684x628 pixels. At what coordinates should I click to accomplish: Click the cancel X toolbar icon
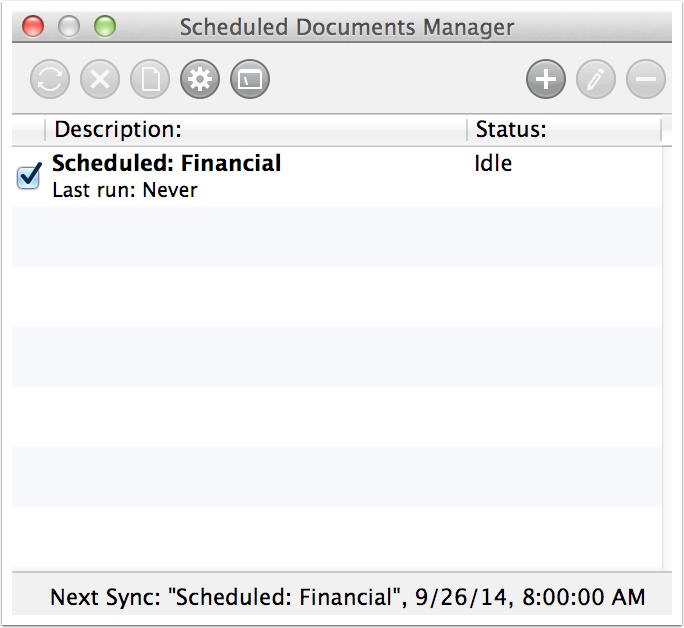pyautogui.click(x=100, y=79)
